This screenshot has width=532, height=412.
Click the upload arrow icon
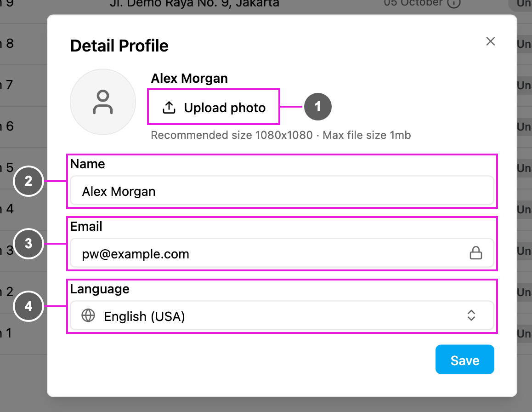point(169,107)
